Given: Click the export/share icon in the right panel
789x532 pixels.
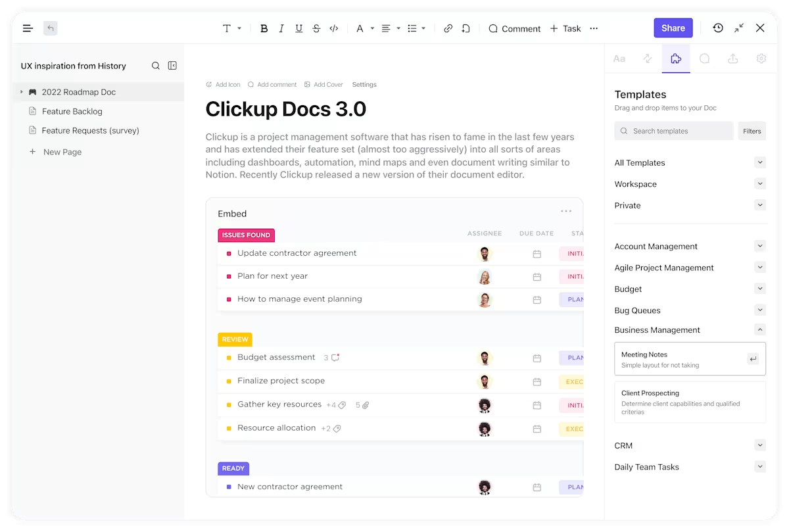Looking at the screenshot, I should 732,59.
